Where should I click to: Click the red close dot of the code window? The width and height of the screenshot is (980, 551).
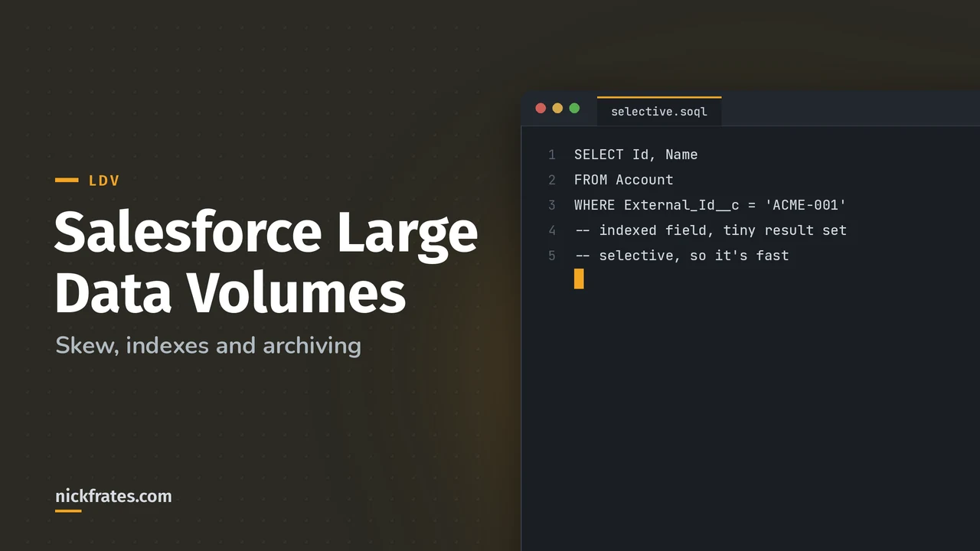[x=541, y=108]
